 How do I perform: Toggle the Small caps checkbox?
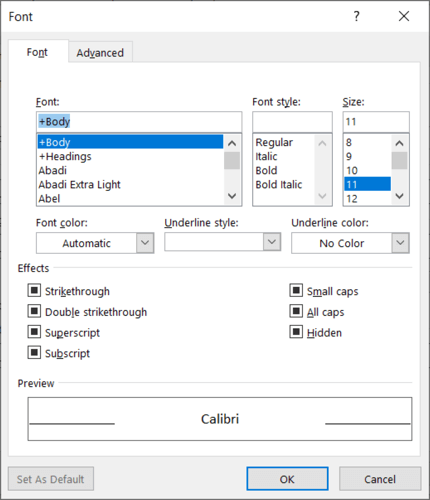click(x=296, y=290)
